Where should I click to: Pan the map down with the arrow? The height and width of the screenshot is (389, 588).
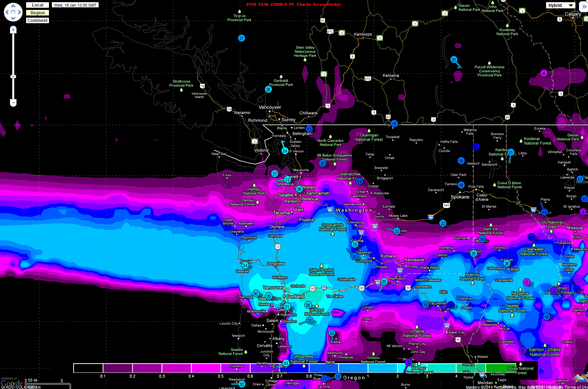coord(13,18)
